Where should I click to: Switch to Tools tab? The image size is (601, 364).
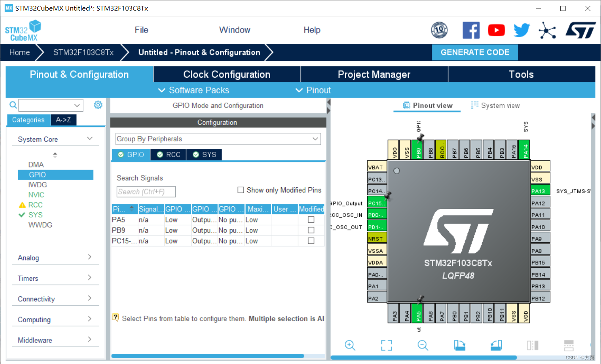pyautogui.click(x=521, y=74)
